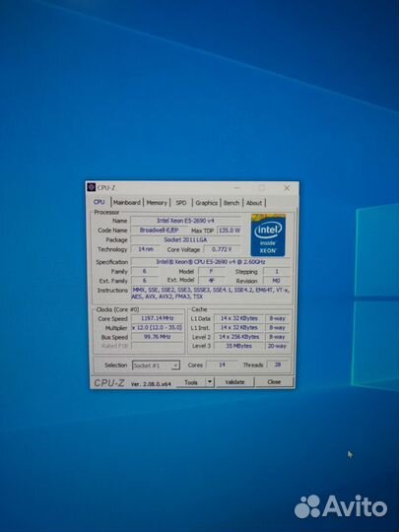Click the Max TDP value 135.0 W
Image resolution: width=399 pixels, height=532 pixels.
tap(229, 231)
